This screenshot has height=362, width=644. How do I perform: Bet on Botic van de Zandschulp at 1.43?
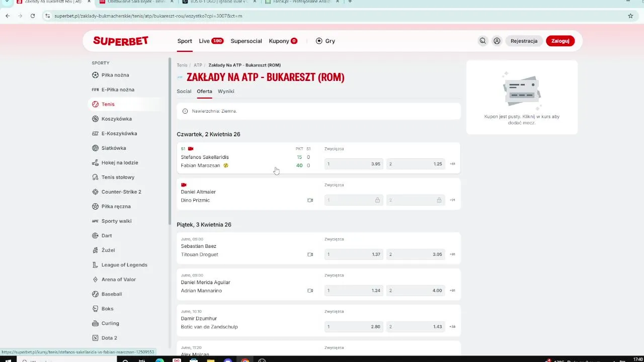tap(416, 327)
